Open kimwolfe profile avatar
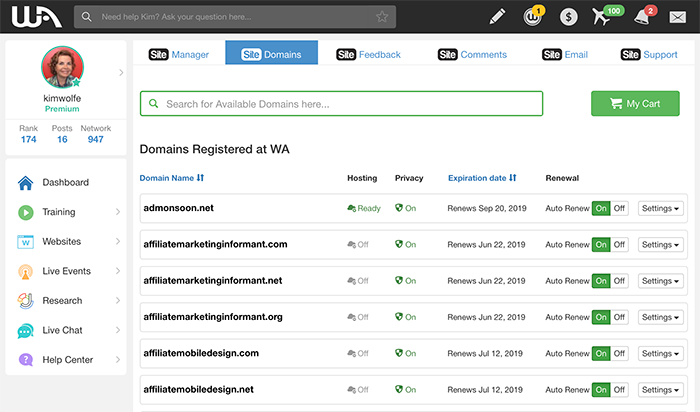This screenshot has width=700, height=412. [62, 67]
